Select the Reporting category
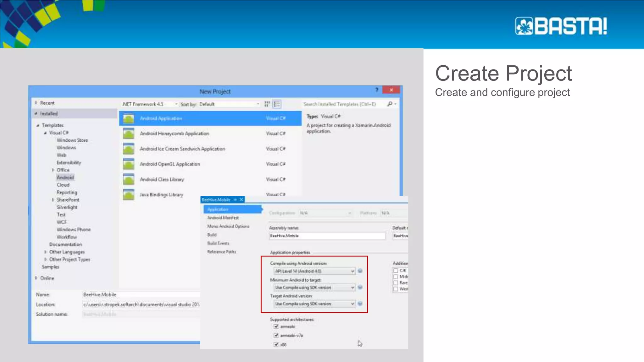The height and width of the screenshot is (362, 644). pyautogui.click(x=67, y=192)
